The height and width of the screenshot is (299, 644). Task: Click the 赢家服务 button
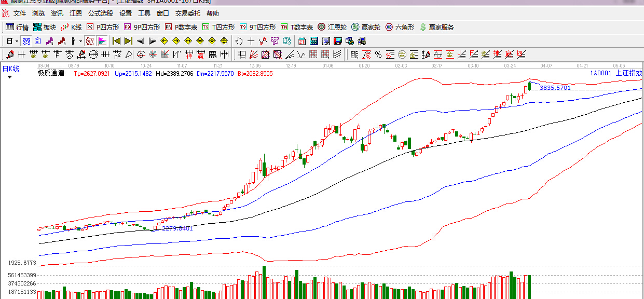coord(436,27)
